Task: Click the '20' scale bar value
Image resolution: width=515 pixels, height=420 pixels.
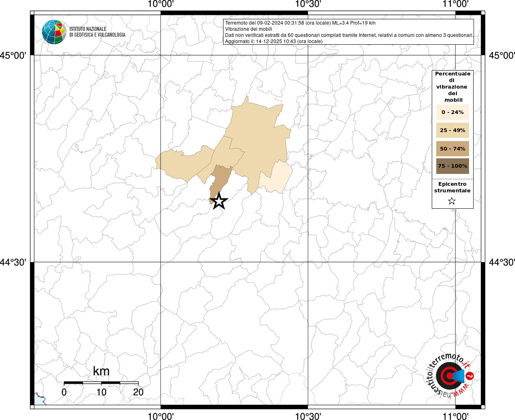Action: [138, 392]
